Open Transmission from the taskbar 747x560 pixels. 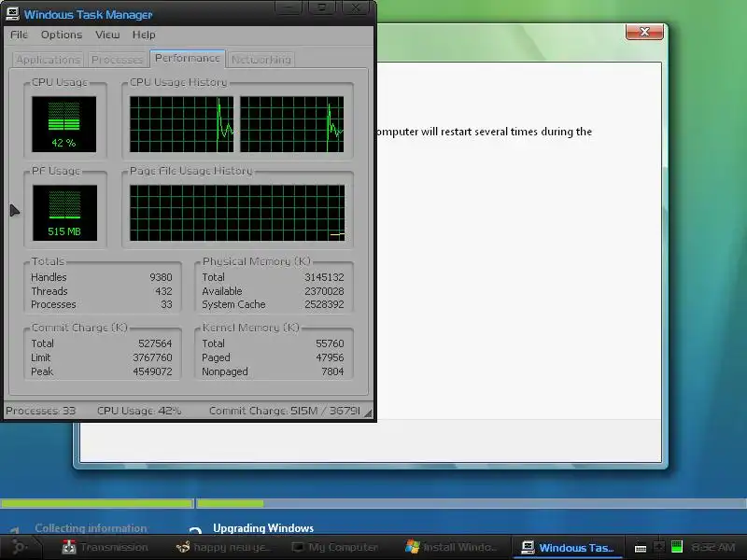[106, 548]
